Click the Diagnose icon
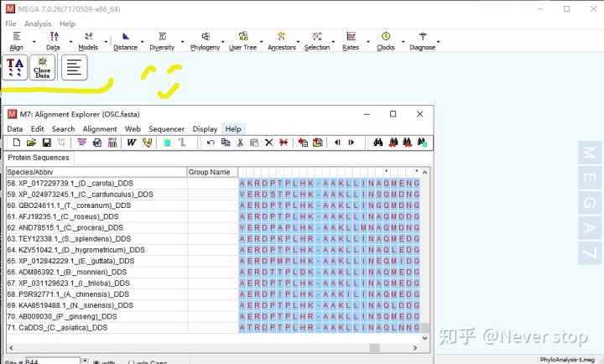 pos(423,37)
